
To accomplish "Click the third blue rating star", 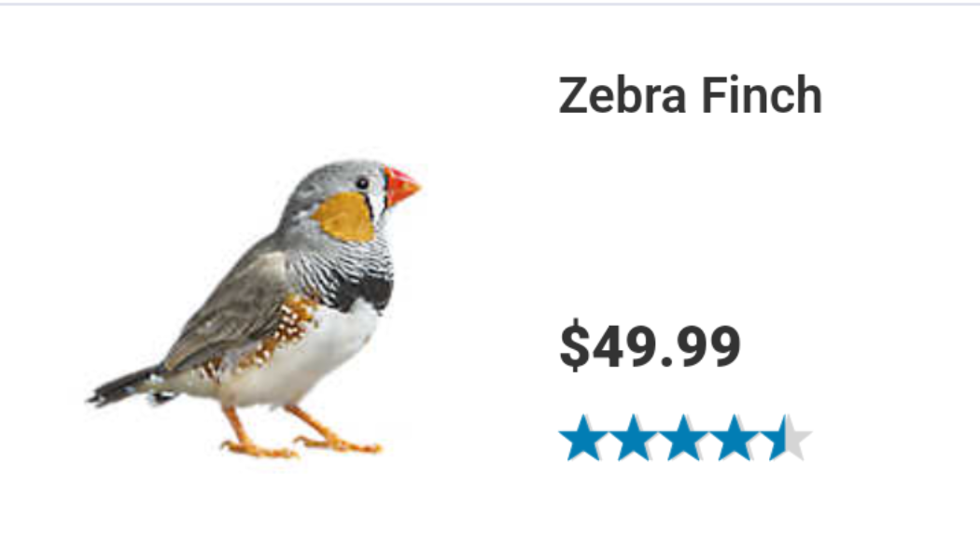I will [x=684, y=438].
